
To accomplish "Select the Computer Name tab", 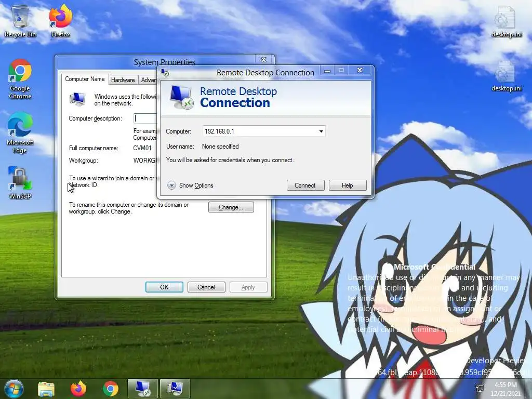I will [x=85, y=79].
